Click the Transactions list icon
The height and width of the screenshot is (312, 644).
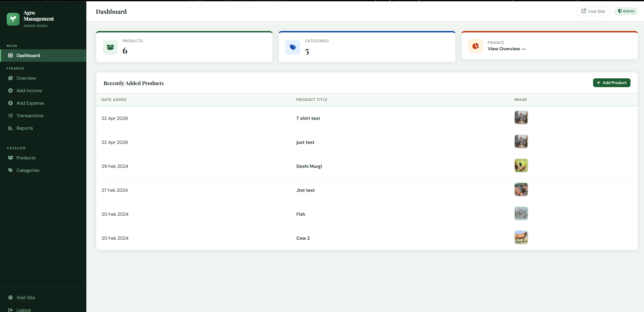click(x=10, y=115)
